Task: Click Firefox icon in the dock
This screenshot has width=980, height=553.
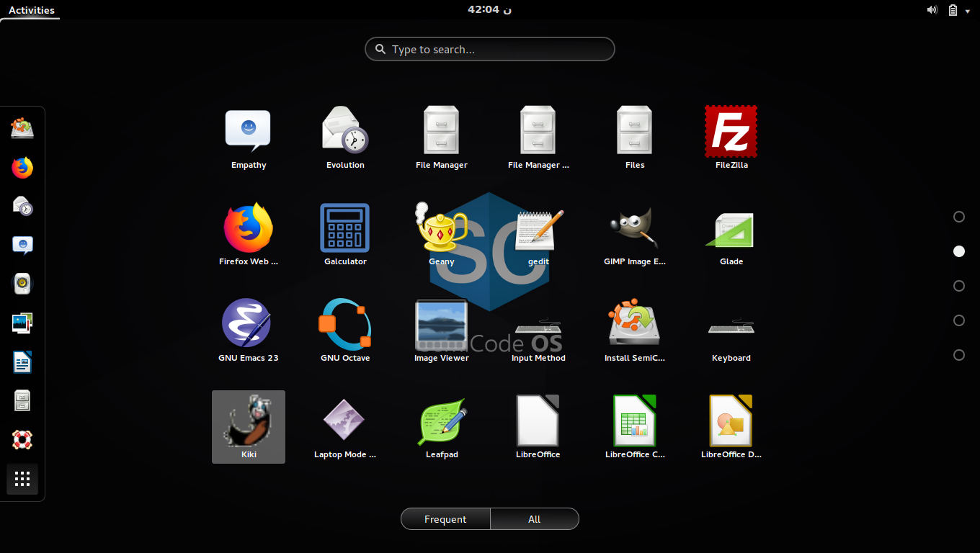Action: coord(22,168)
